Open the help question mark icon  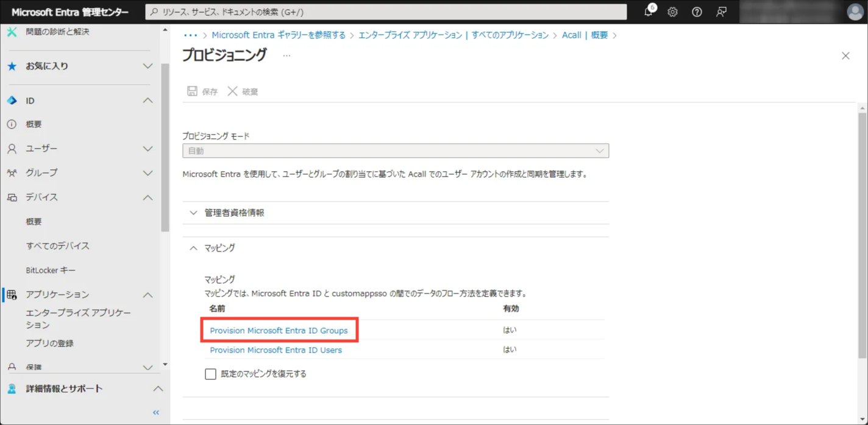(x=696, y=12)
